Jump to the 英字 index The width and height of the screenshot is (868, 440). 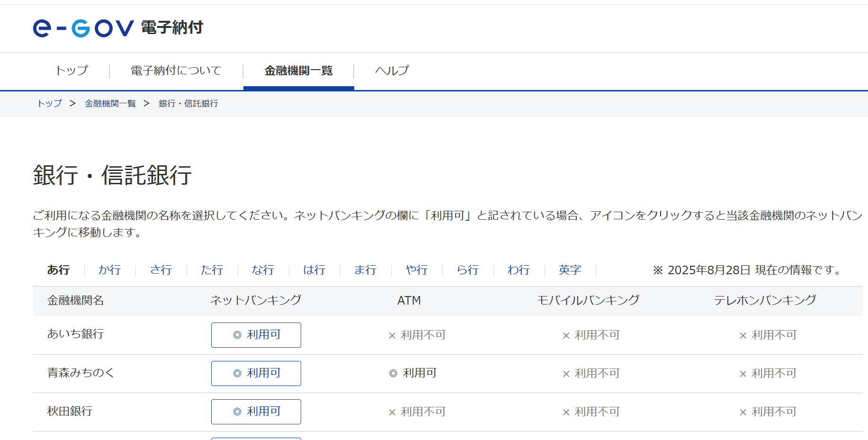click(x=570, y=270)
